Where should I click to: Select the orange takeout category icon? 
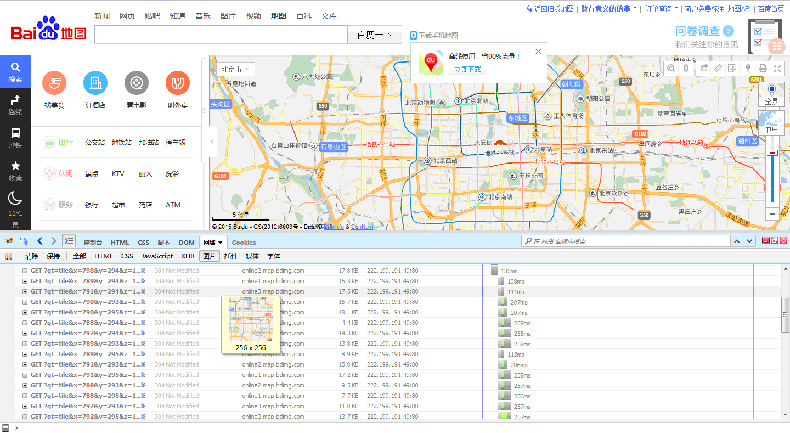click(177, 83)
